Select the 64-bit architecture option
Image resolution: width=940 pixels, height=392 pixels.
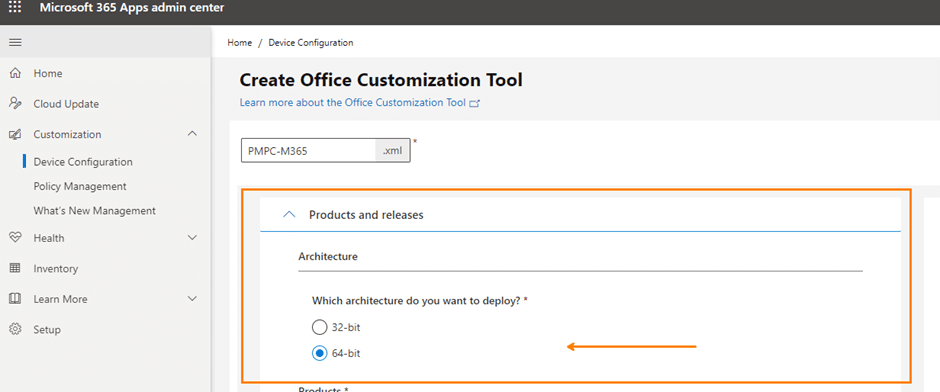320,354
